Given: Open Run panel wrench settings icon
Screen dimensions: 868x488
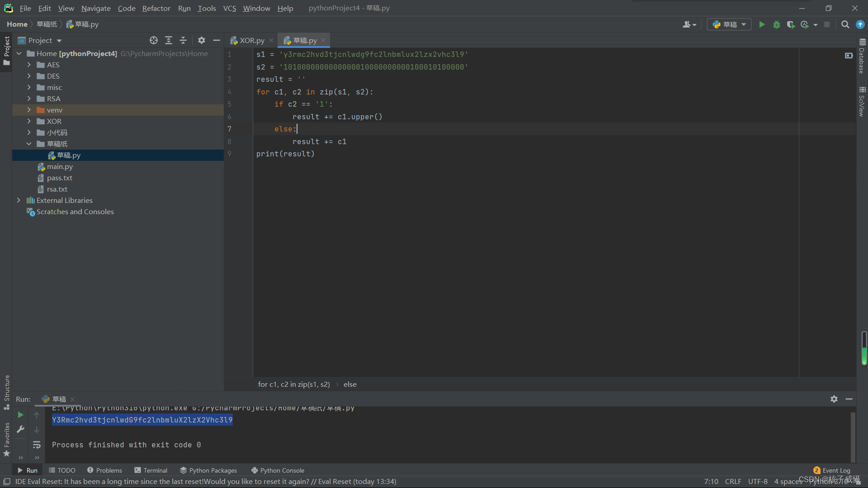Looking at the screenshot, I should point(20,429).
